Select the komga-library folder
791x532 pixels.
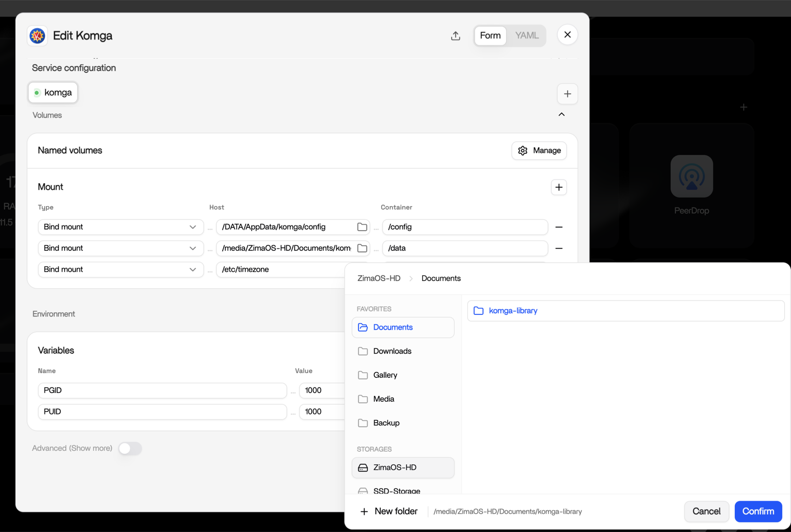coord(626,311)
